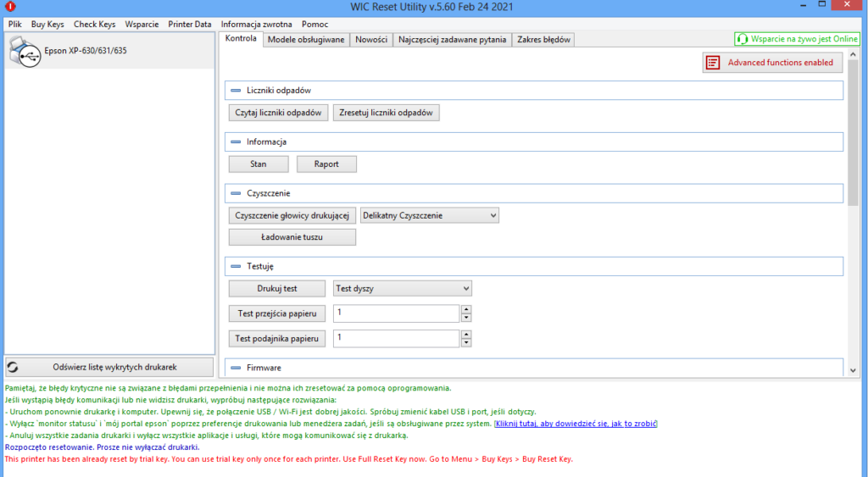The width and height of the screenshot is (868, 477).
Task: Open the Informacja zwrotna menu
Action: coord(256,24)
